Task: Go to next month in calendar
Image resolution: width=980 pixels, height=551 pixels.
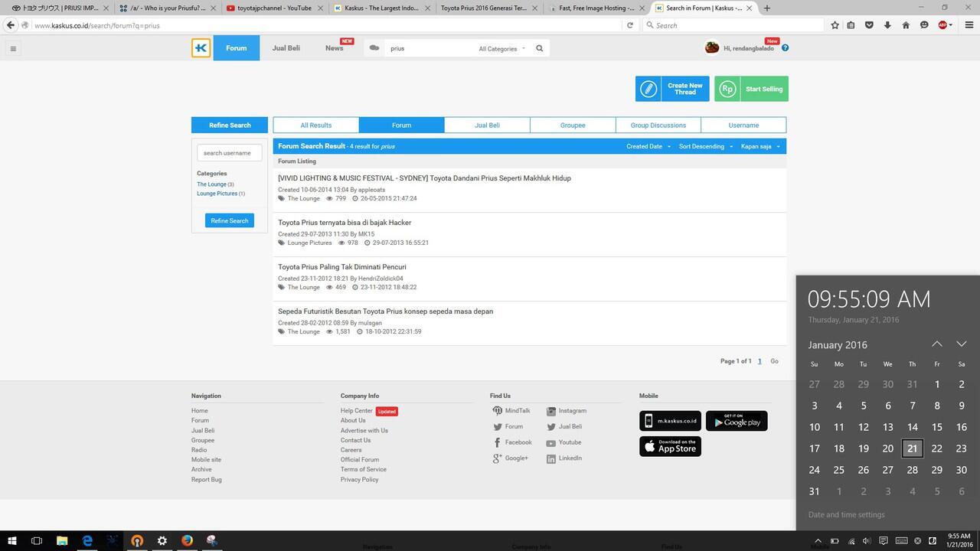Action: [962, 344]
